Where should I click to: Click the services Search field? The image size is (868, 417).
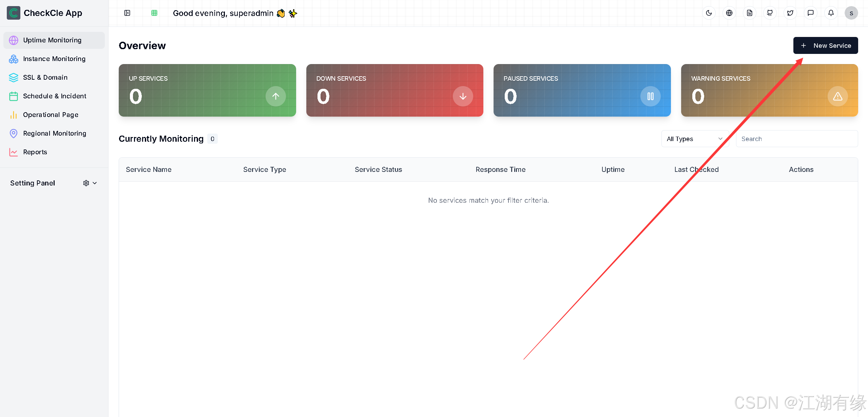pyautogui.click(x=796, y=139)
